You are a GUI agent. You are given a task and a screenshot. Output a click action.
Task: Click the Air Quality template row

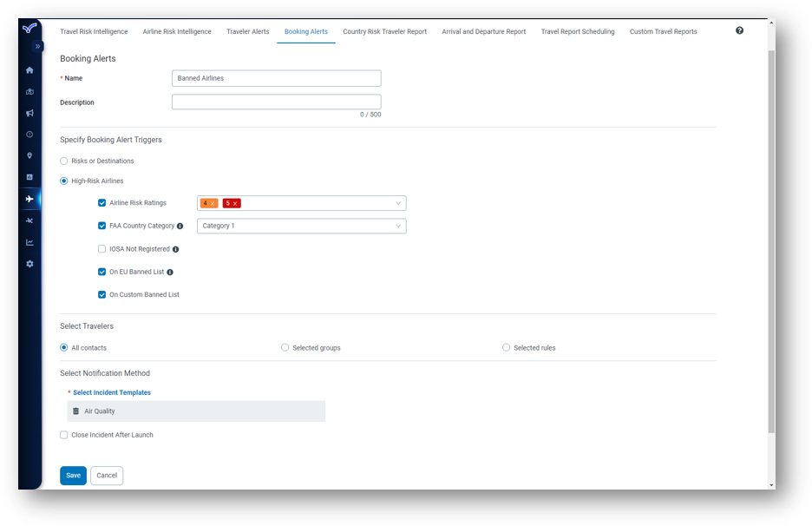click(x=196, y=411)
